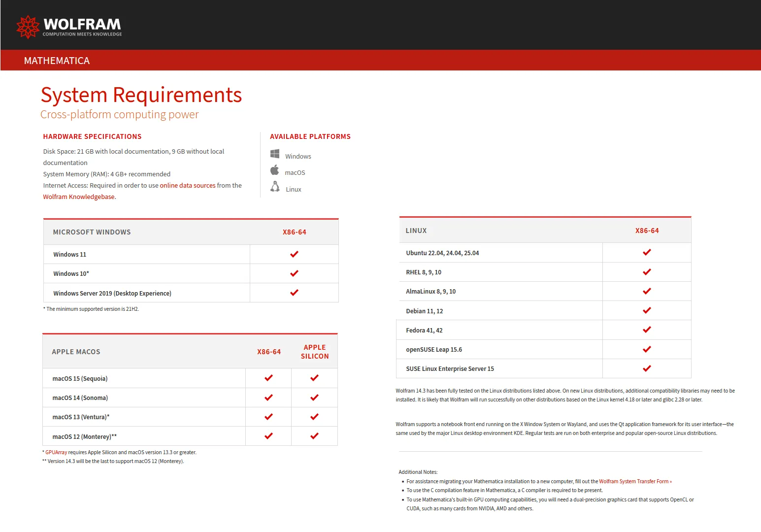Click the APPLE MACOS table header
This screenshot has width=761, height=532.
pyautogui.click(x=76, y=352)
